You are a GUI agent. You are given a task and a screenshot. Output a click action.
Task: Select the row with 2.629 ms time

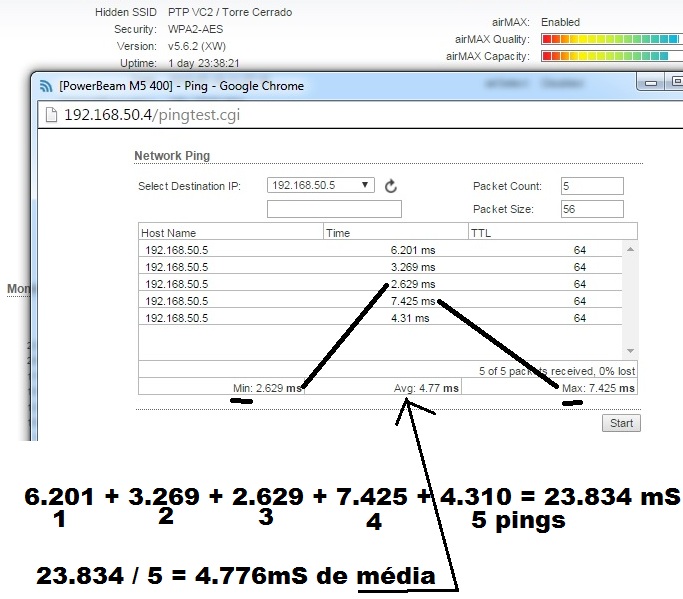(380, 284)
